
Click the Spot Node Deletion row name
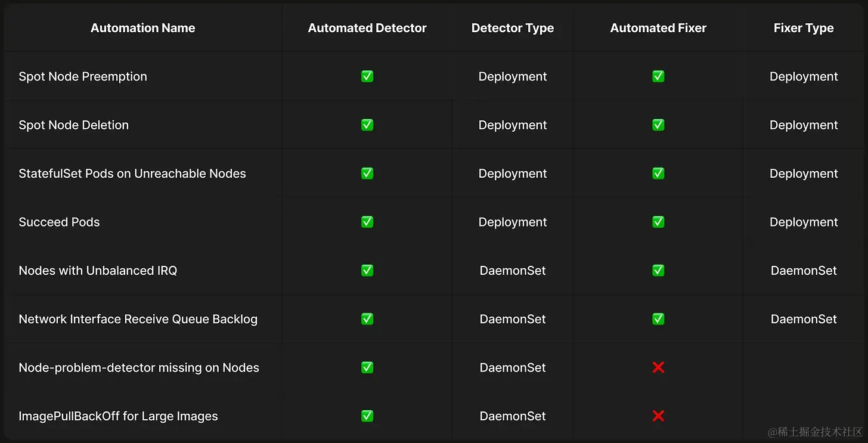[x=74, y=125]
